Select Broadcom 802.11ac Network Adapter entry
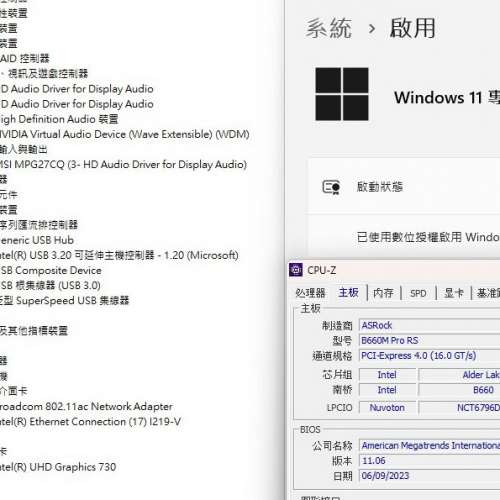The image size is (500, 500). 86,406
